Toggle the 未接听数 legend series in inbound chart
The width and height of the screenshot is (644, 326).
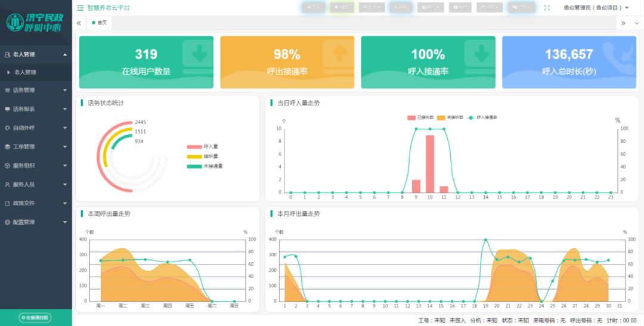[x=450, y=118]
